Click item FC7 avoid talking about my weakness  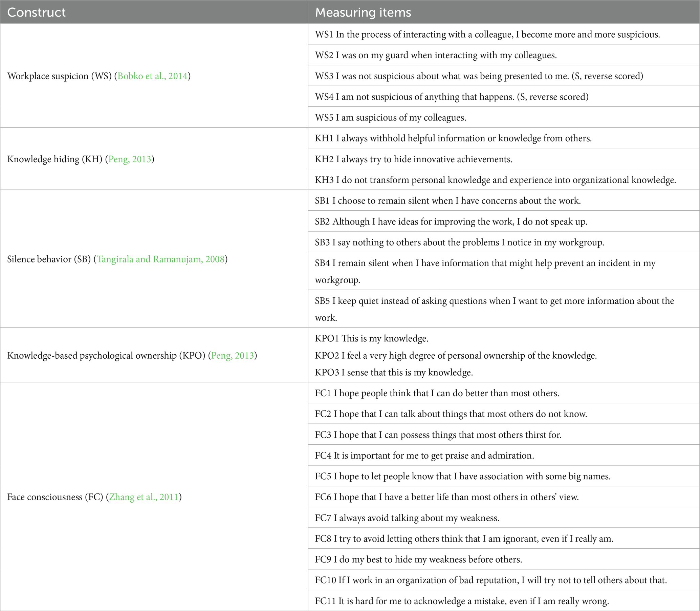coord(407,518)
